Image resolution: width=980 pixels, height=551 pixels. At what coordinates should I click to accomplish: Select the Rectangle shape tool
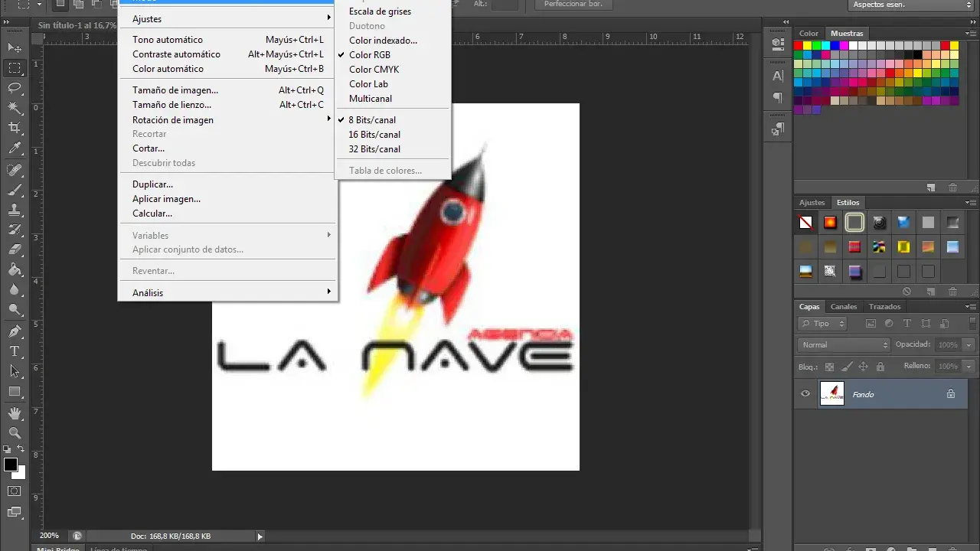pyautogui.click(x=15, y=391)
